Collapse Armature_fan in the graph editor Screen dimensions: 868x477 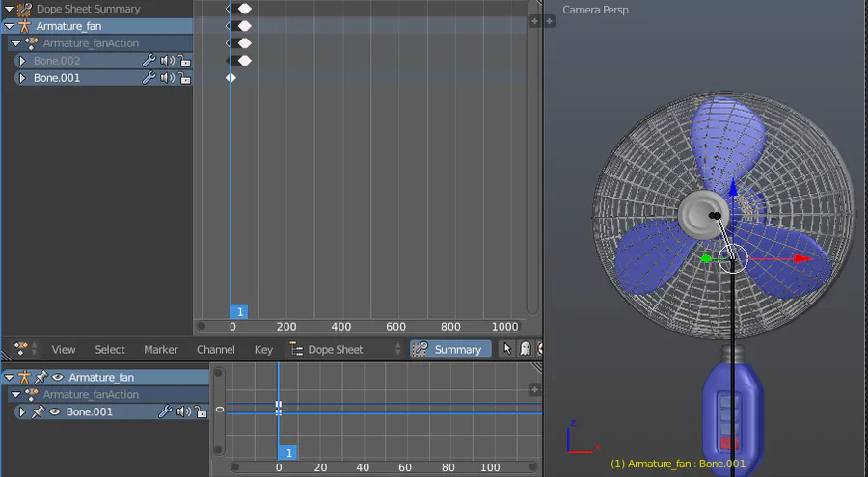click(x=9, y=378)
